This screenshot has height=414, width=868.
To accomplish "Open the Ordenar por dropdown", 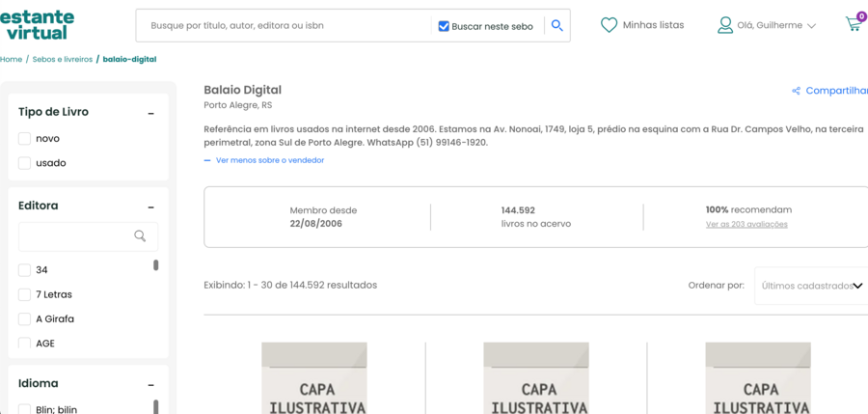I will tap(811, 286).
